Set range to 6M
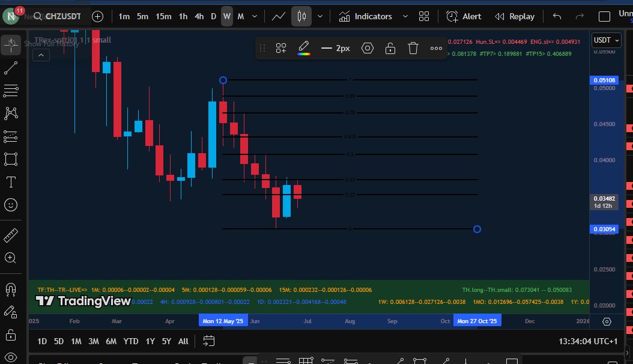 (x=111, y=341)
